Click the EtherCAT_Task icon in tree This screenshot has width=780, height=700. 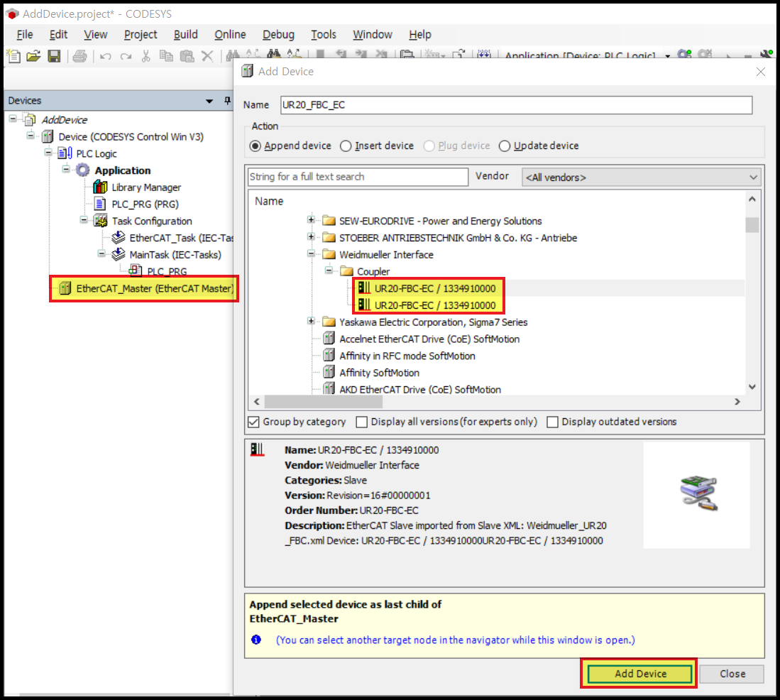pyautogui.click(x=119, y=238)
